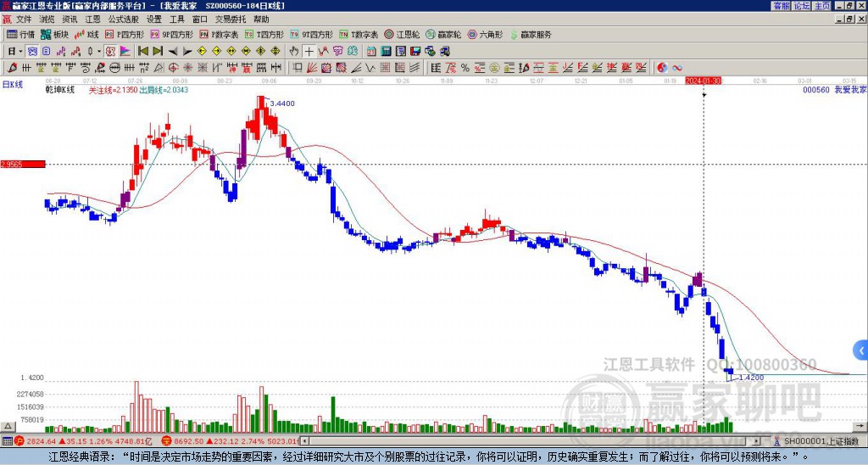Screen dimensions: 868x465
Task: Move chart right with black right arrow
Action: click(187, 52)
